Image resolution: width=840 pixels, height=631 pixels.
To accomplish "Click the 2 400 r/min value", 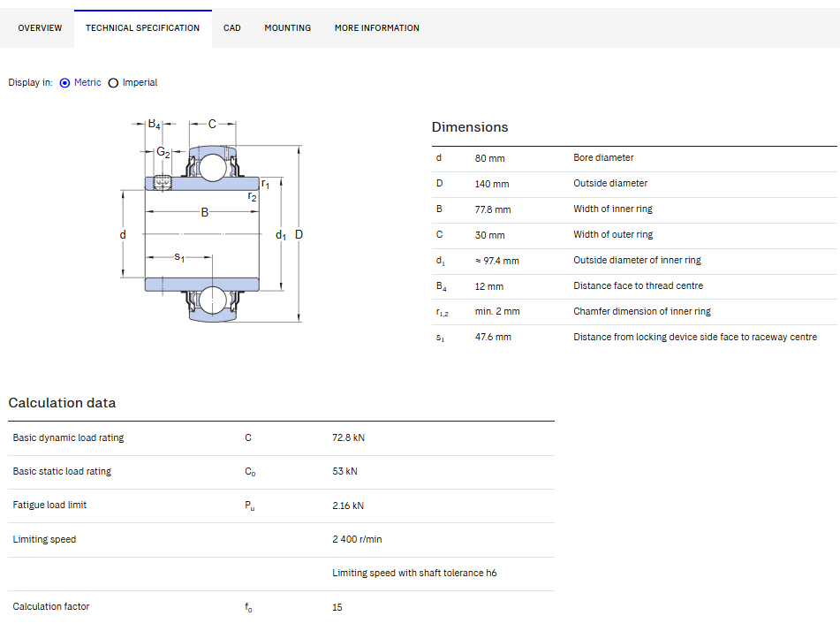I will (357, 539).
